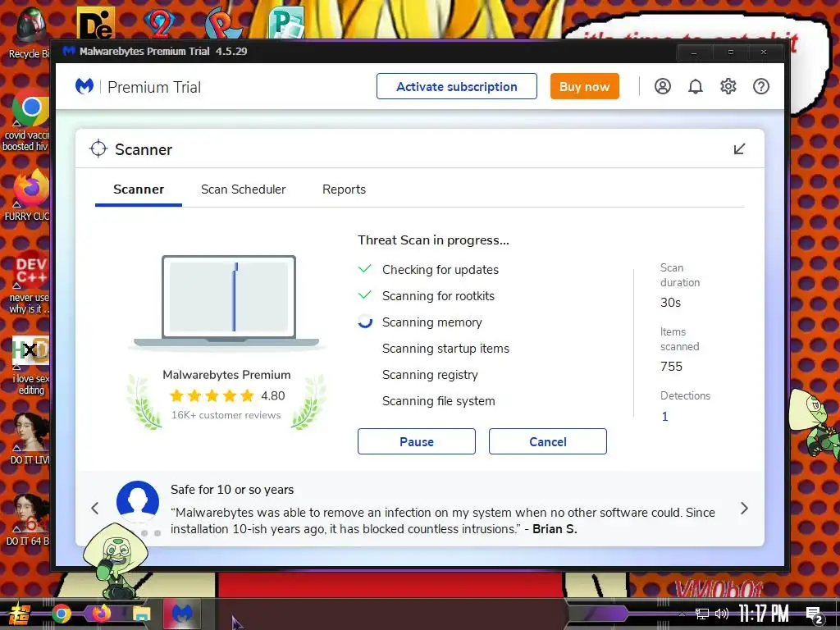The width and height of the screenshot is (840, 630).
Task: Open network tray icon
Action: pos(702,614)
